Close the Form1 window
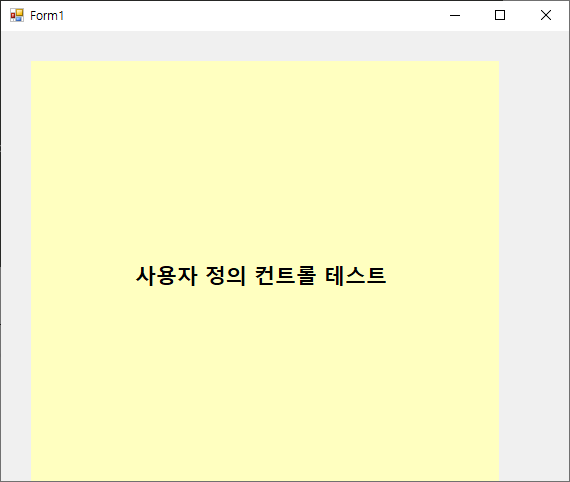 pyautogui.click(x=546, y=15)
